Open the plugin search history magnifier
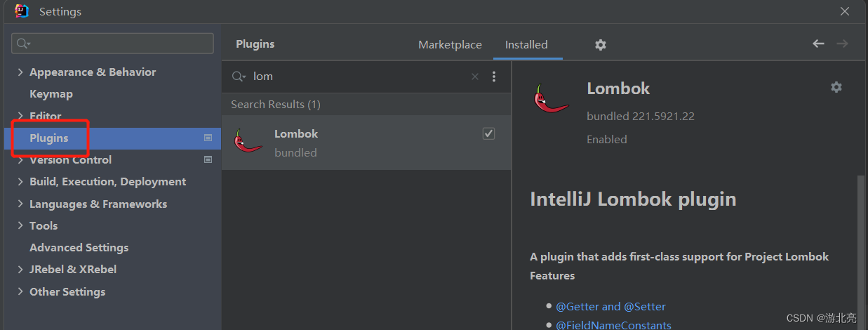The height and width of the screenshot is (330, 868). click(x=239, y=77)
